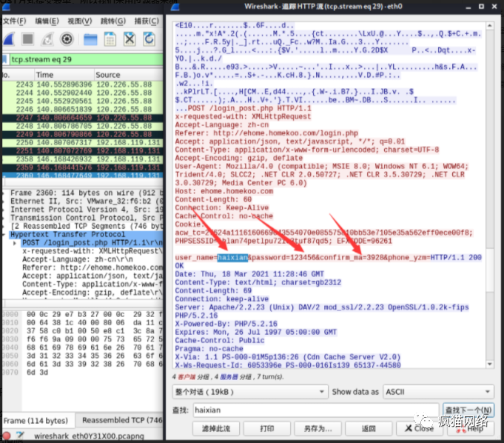Open the 整个对话 (19kB) dropdown
This screenshot has width=504, height=443.
(250, 392)
